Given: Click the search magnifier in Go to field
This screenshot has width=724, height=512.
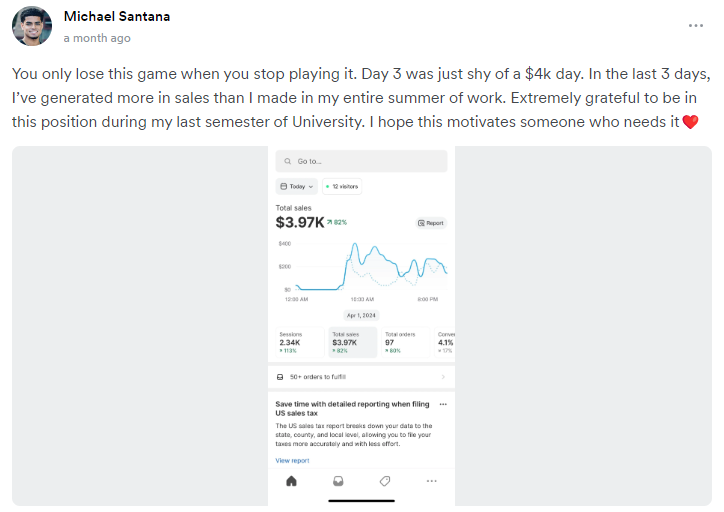Looking at the screenshot, I should [x=288, y=161].
